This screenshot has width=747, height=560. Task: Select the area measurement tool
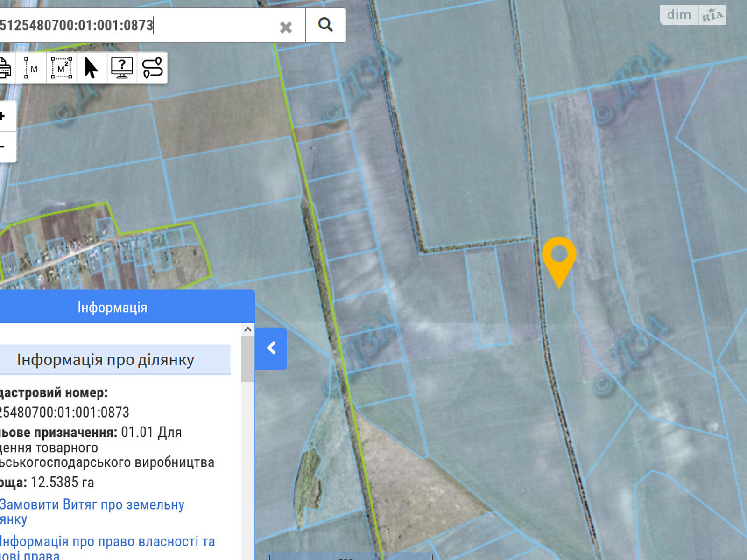(61, 68)
